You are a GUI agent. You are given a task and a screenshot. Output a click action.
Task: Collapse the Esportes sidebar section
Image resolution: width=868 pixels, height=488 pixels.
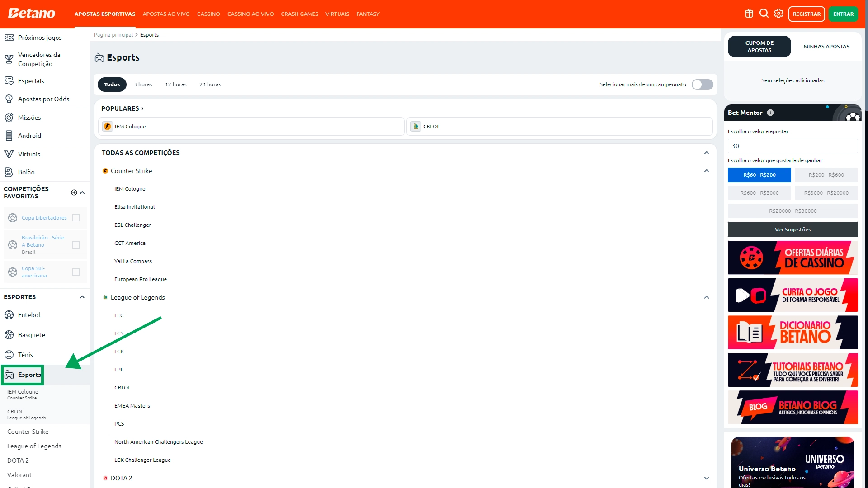(x=82, y=297)
